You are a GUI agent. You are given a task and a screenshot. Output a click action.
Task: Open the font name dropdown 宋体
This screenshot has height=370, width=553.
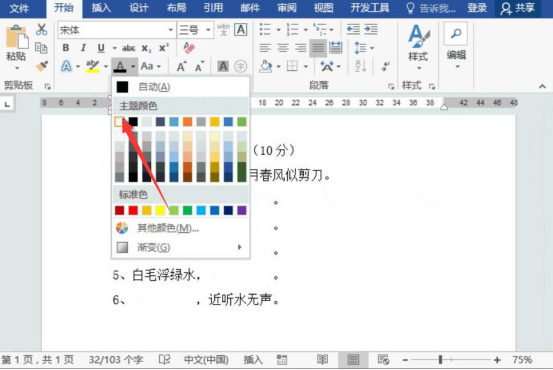click(x=171, y=30)
